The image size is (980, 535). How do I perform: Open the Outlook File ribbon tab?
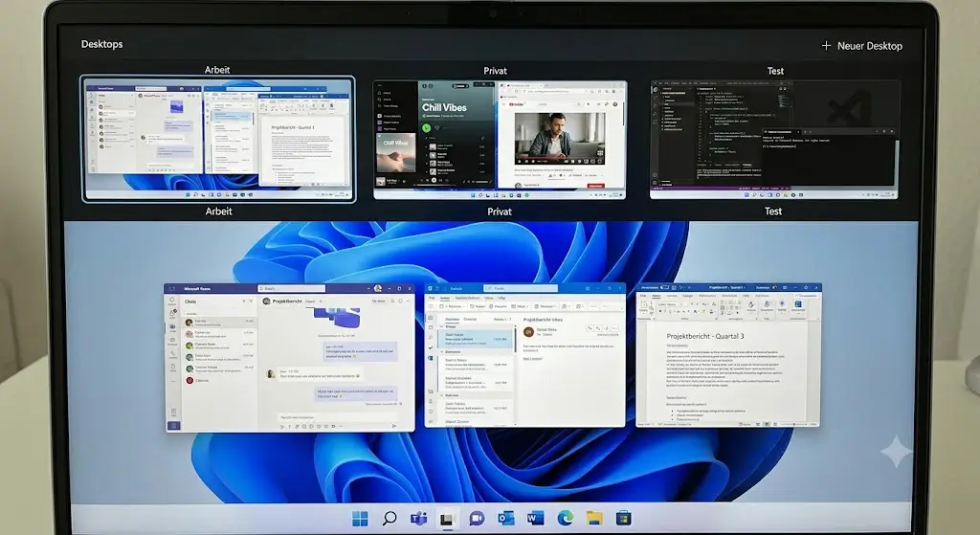tap(432, 298)
